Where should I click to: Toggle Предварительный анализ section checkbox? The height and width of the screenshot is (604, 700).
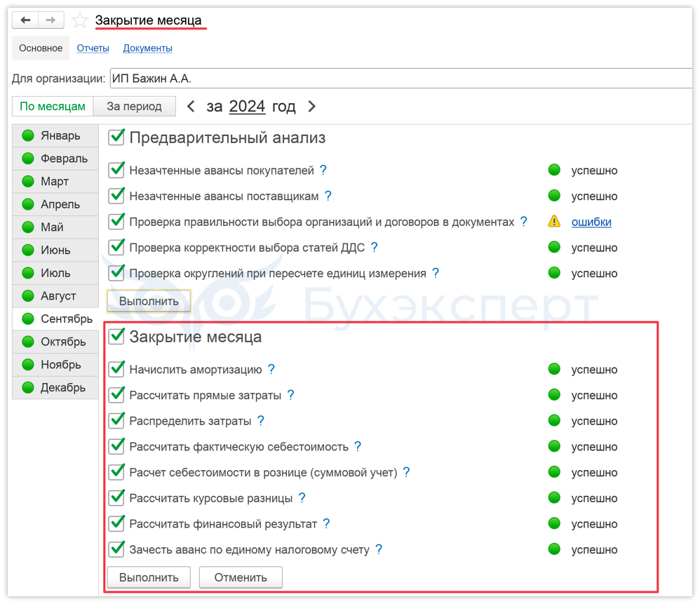(116, 137)
